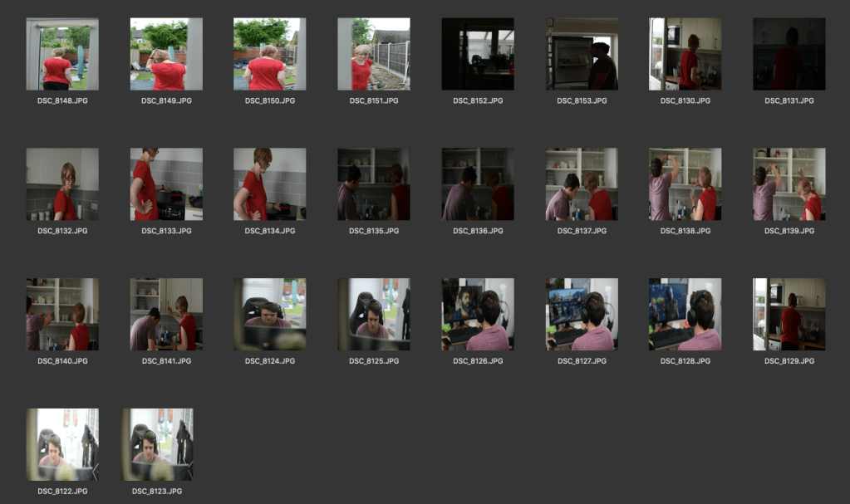Select the DSC_8138.JPG shelf-reaching photo
The height and width of the screenshot is (504, 850).
point(685,184)
